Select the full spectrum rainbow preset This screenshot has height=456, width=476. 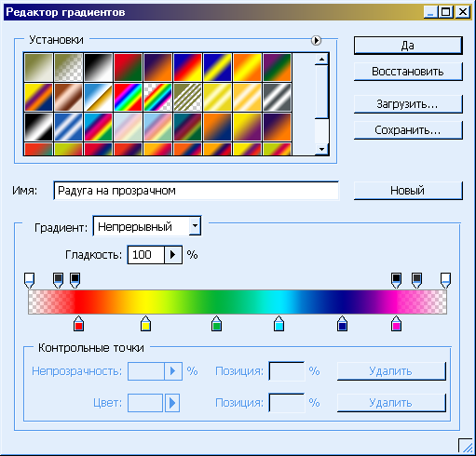tap(128, 97)
